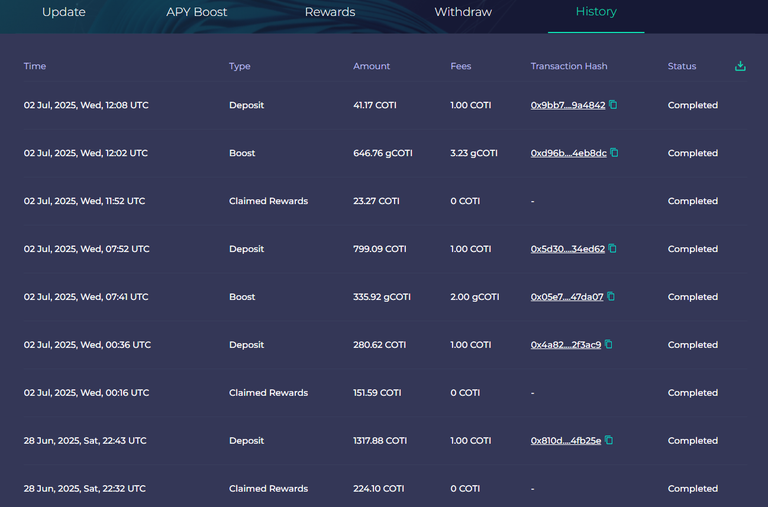Click the 2.00 gCOTI fee
Image resolution: width=768 pixels, height=507 pixels.
pos(475,297)
